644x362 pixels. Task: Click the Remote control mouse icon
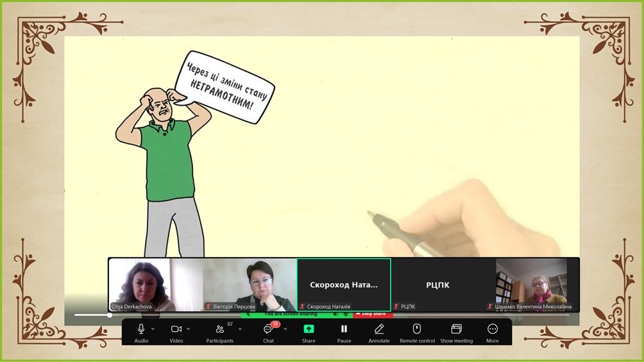coord(417,329)
